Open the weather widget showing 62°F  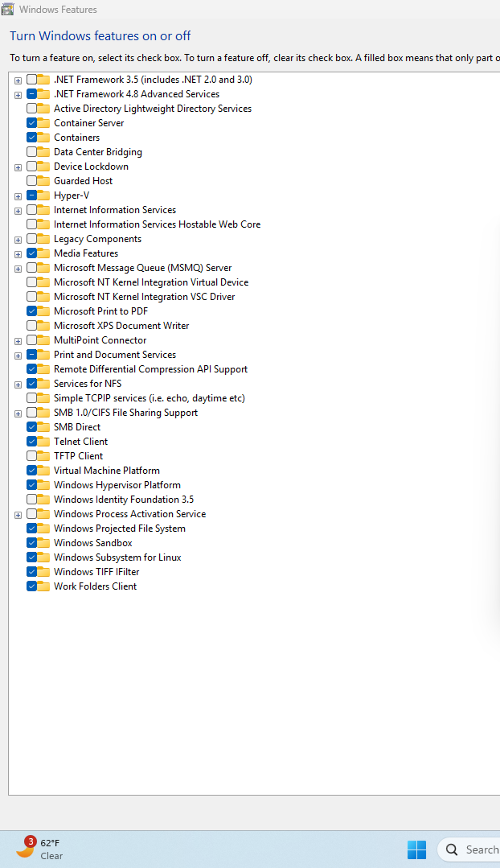pyautogui.click(x=39, y=849)
